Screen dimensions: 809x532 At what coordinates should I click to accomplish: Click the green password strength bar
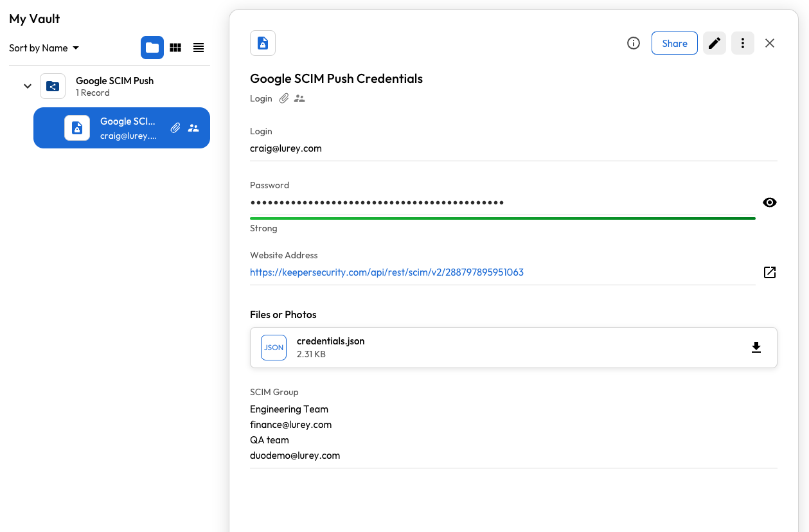pos(502,218)
